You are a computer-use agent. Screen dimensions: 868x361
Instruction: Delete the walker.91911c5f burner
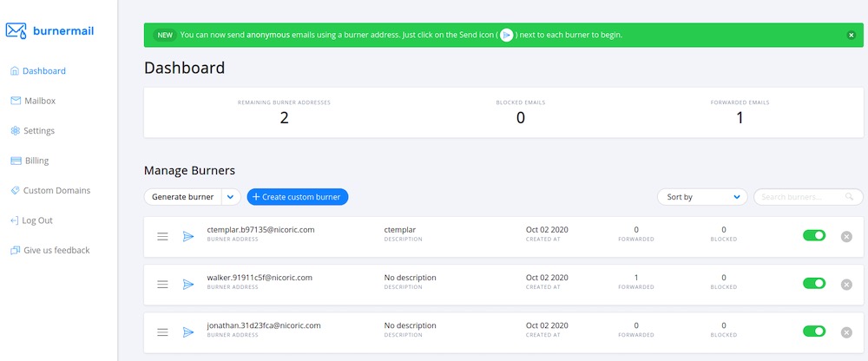(x=846, y=285)
